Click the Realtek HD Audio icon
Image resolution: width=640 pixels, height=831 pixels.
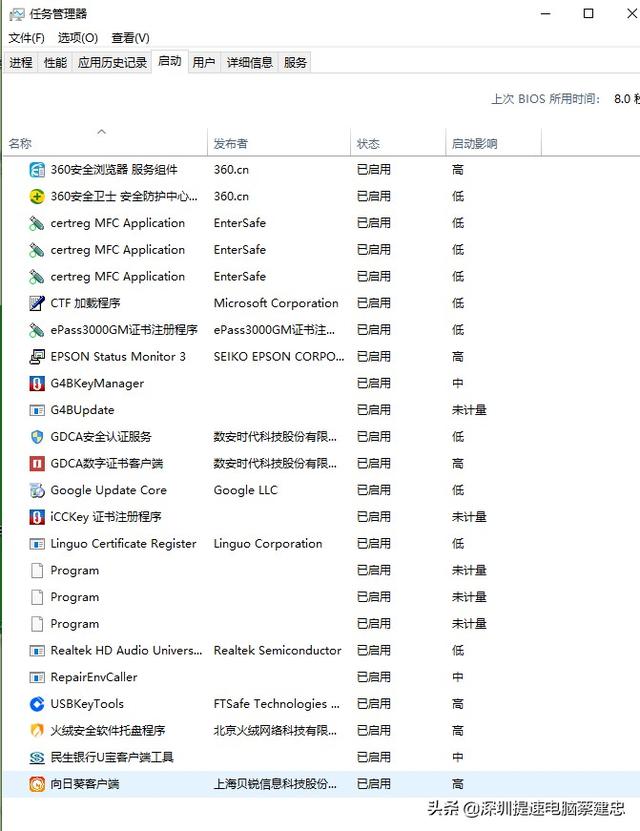point(37,650)
